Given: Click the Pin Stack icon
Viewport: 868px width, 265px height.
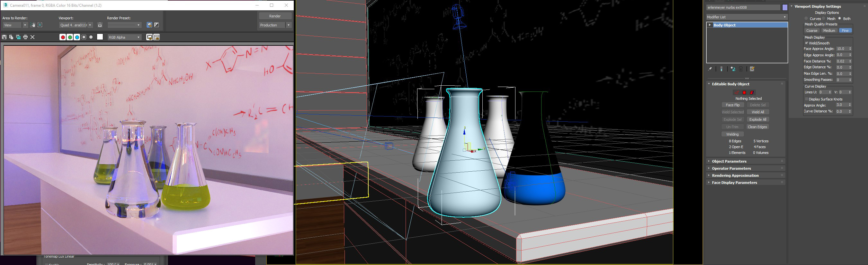Looking at the screenshot, I should [710, 69].
